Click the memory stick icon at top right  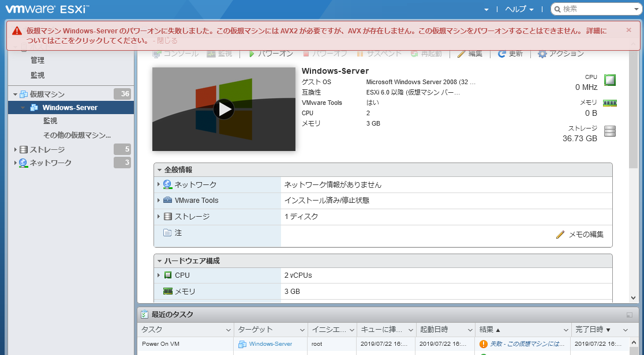click(x=610, y=103)
